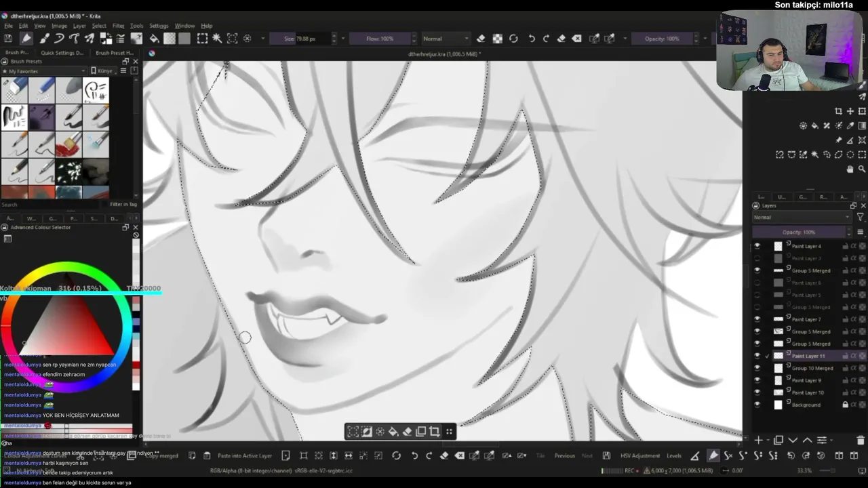868x488 pixels.
Task: Show Paint Layer 6 via its eye icon
Action: pyautogui.click(x=757, y=283)
